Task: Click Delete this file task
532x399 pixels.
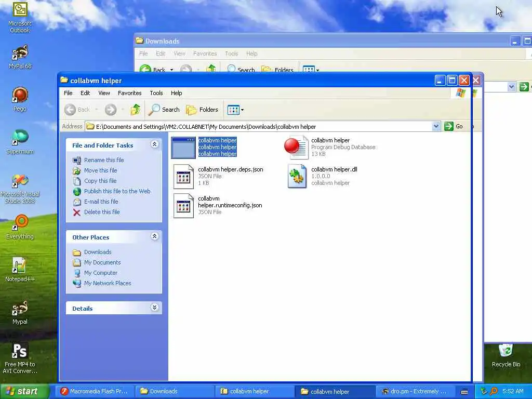Action: (x=102, y=212)
